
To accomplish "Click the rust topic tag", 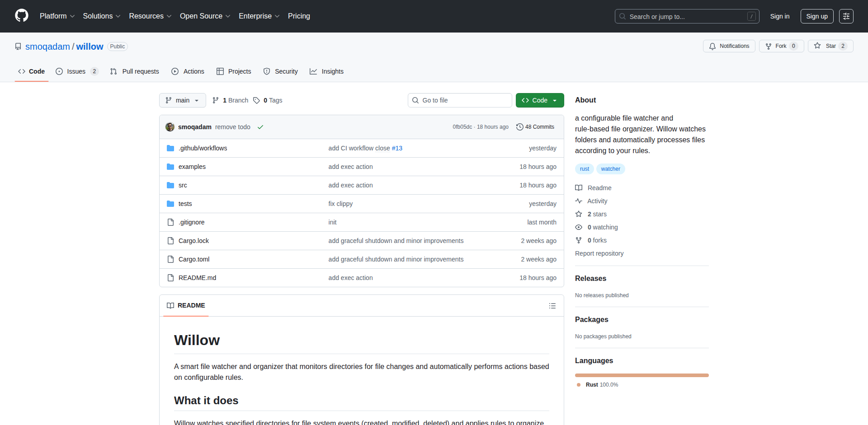I will 585,169.
